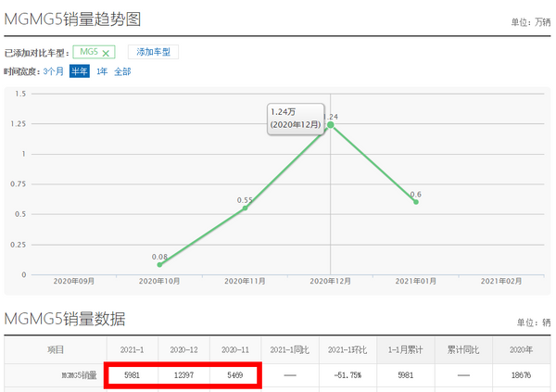The image size is (556, 392).
Task: Click the 2021年02月 axis label
Action: pyautogui.click(x=501, y=282)
